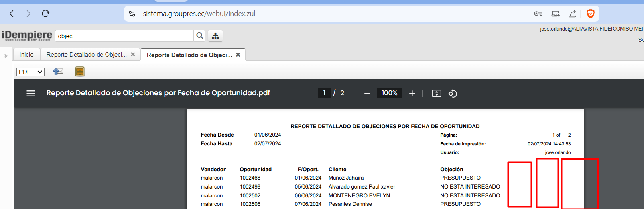Zoom out the PDF with minus

367,93
